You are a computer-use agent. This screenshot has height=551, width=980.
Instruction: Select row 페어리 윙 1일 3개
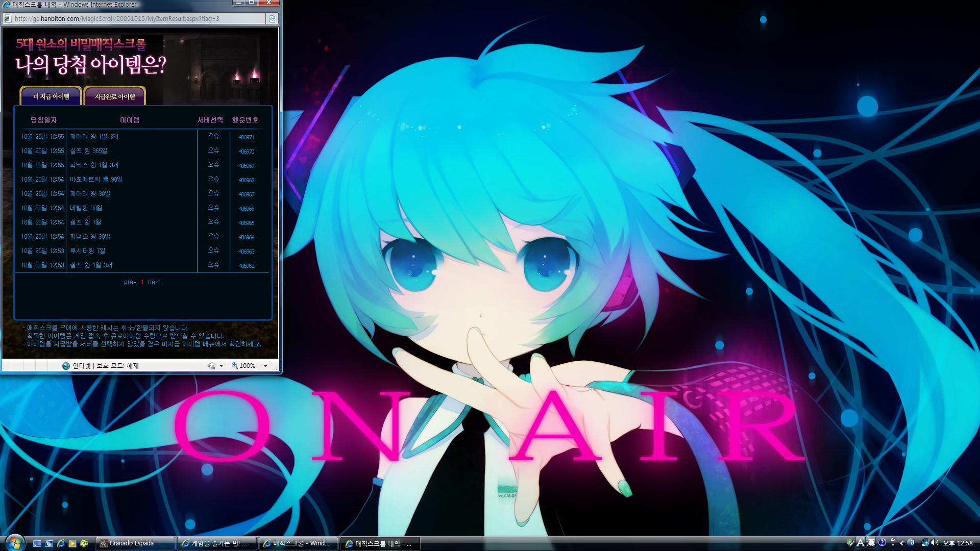(x=142, y=137)
